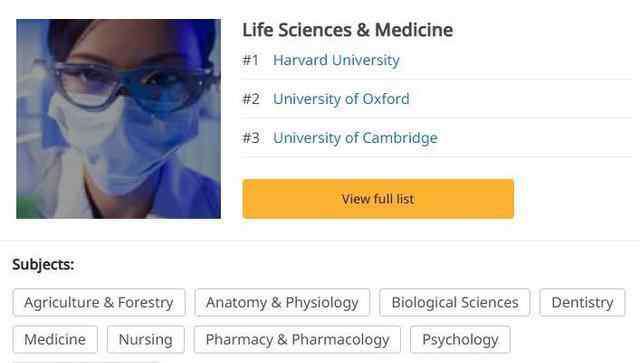Click the partially visible tag below Medicine
640x363 pixels.
[86, 362]
